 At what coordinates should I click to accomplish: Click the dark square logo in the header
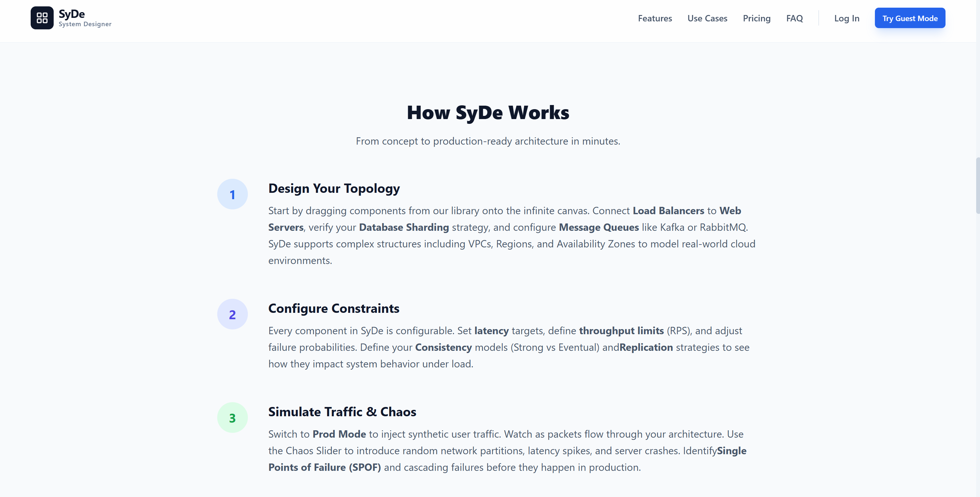tap(42, 18)
